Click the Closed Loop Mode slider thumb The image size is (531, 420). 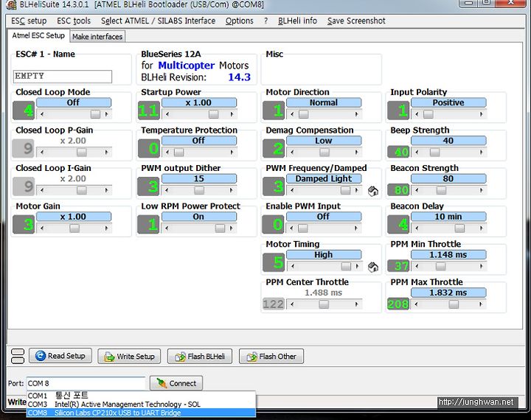tap(95, 114)
